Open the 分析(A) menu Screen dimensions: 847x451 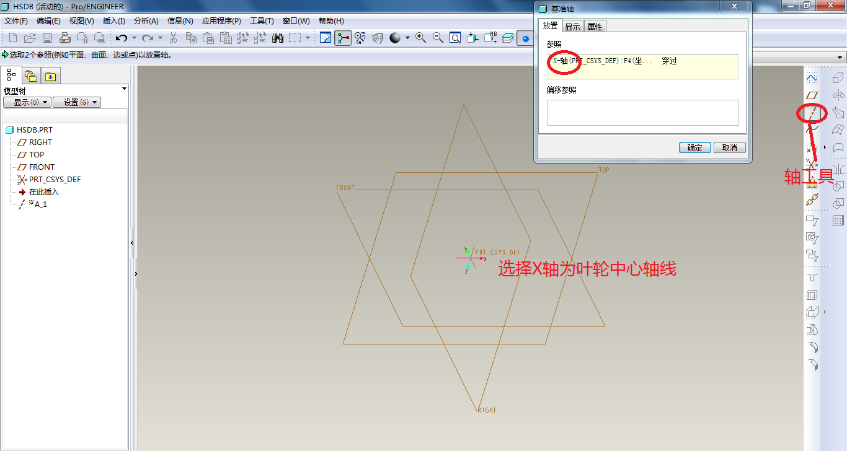coord(146,21)
